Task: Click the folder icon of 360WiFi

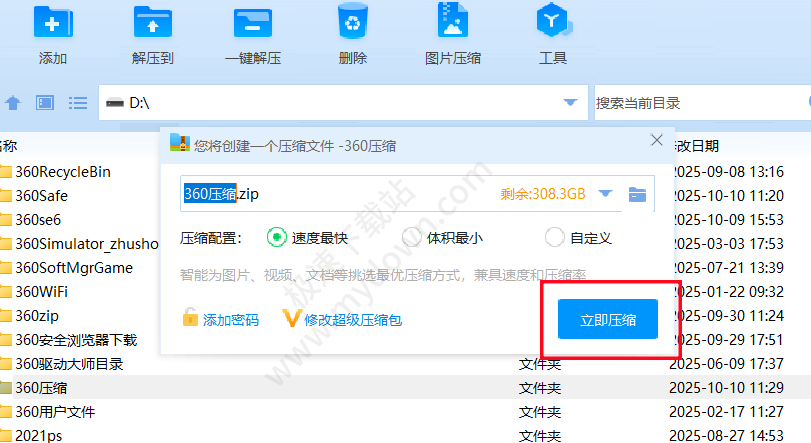Action: coord(5,292)
